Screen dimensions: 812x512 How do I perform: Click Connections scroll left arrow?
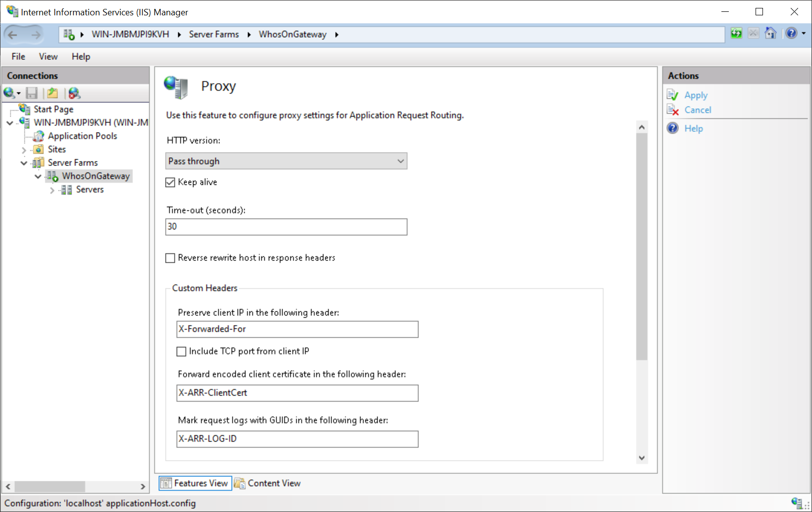tap(8, 486)
